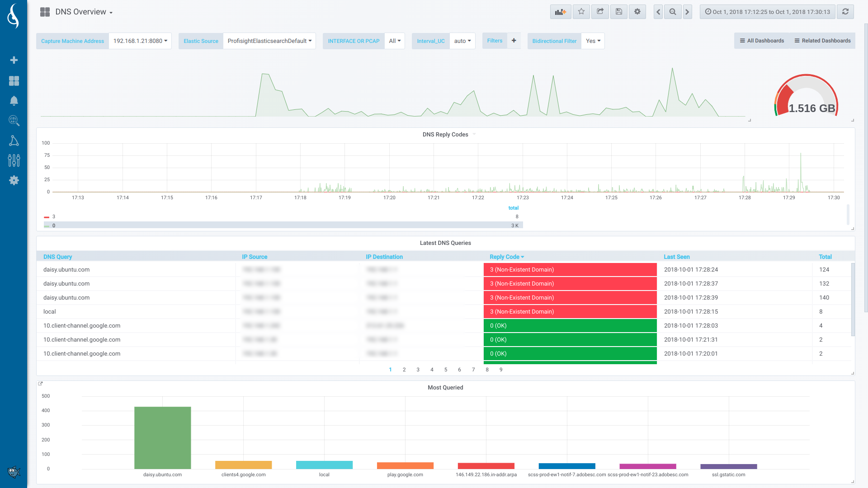Go to page 5 of DNS queries
This screenshot has width=868, height=488.
click(x=446, y=370)
